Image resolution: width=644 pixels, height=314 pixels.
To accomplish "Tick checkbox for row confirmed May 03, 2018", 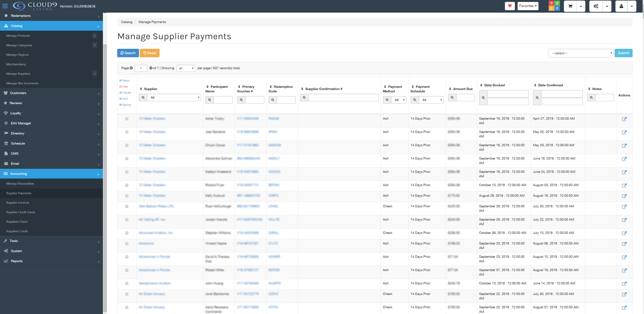I will tap(127, 145).
